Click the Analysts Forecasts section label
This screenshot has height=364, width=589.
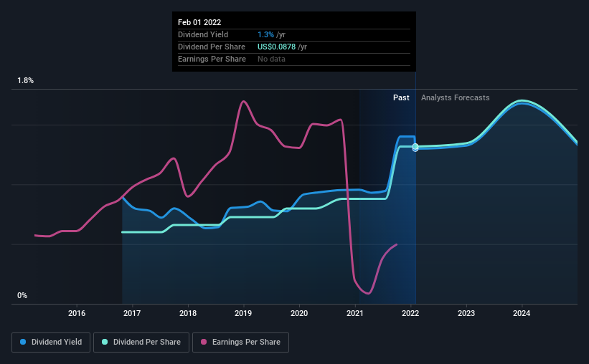point(456,97)
